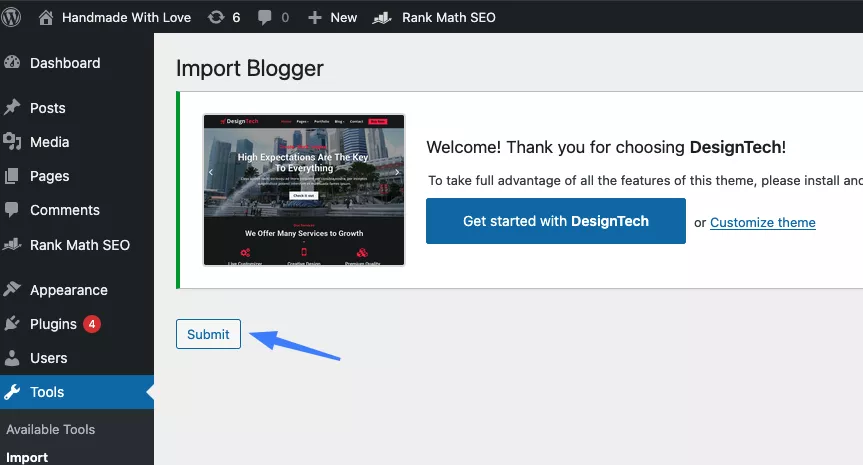This screenshot has height=465, width=863.
Task: Open Pages from the sidebar menu
Action: [x=49, y=176]
